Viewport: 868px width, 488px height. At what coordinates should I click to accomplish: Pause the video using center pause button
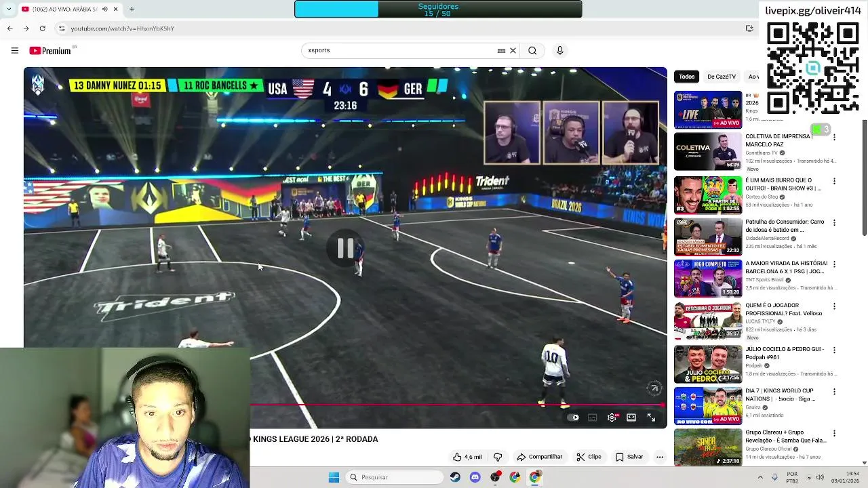pyautogui.click(x=345, y=248)
